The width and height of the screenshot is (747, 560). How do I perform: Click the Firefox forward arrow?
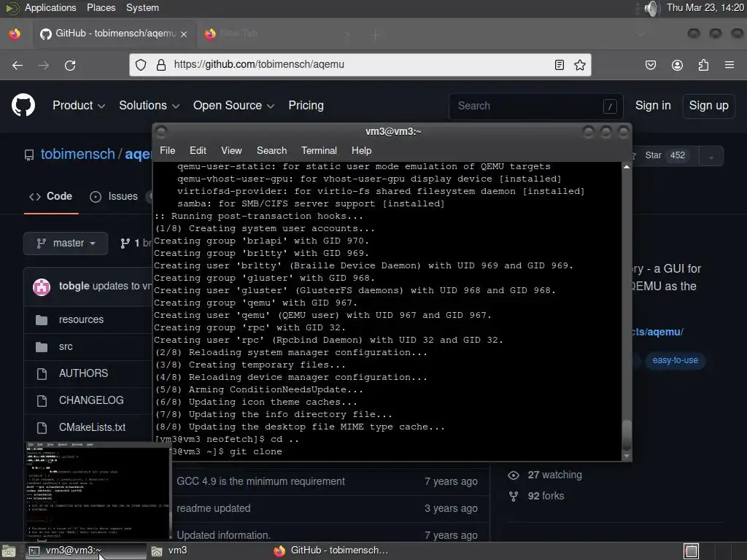(x=44, y=65)
